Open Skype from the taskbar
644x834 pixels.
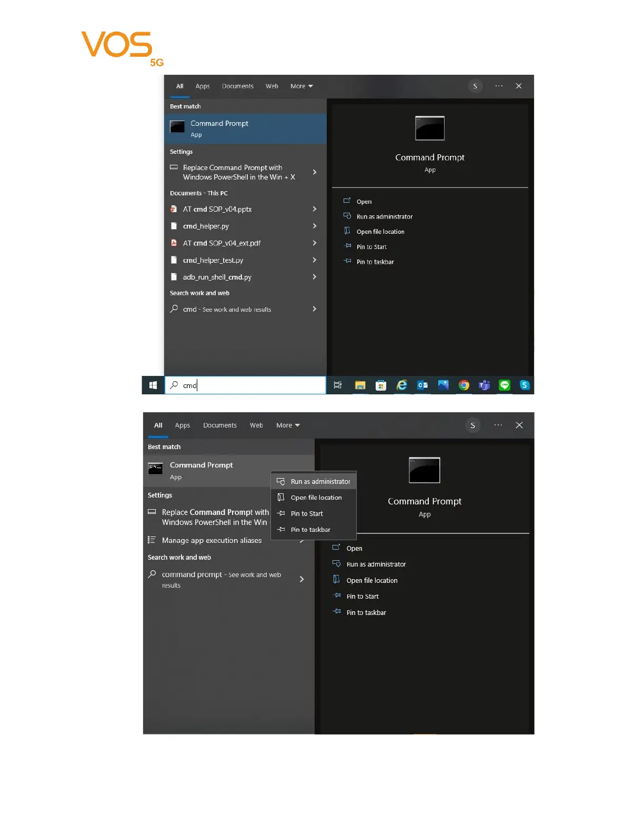[525, 385]
